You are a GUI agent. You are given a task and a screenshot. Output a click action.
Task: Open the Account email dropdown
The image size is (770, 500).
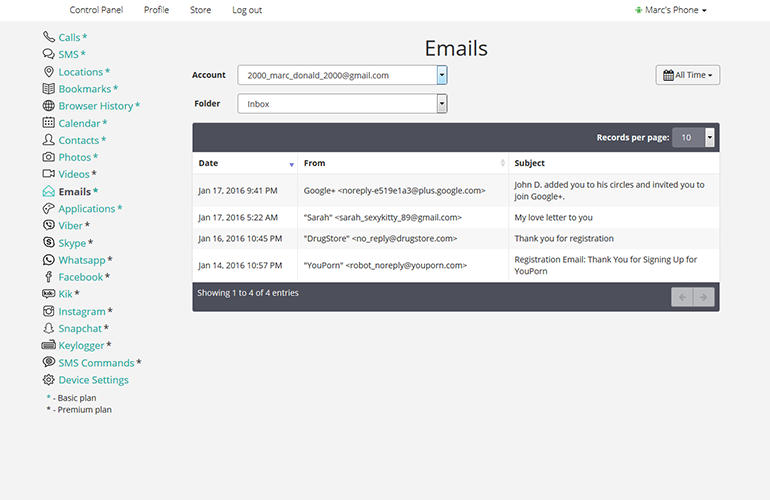pyautogui.click(x=342, y=75)
